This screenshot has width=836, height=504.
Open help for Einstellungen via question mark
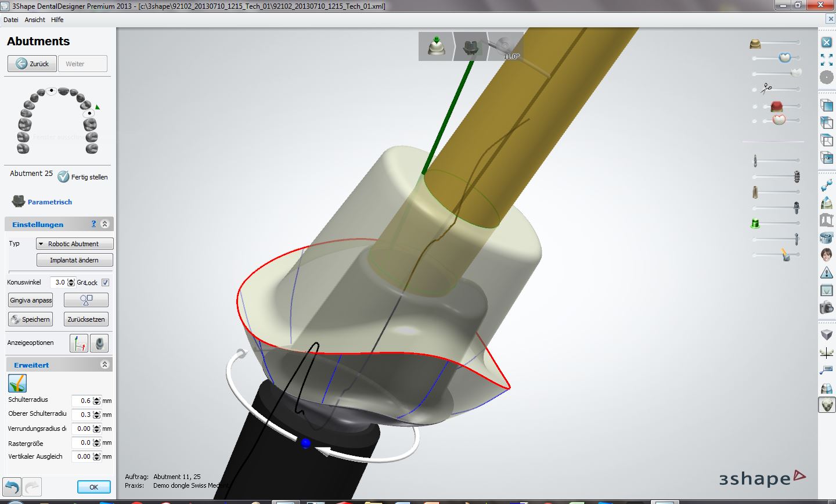coord(94,224)
